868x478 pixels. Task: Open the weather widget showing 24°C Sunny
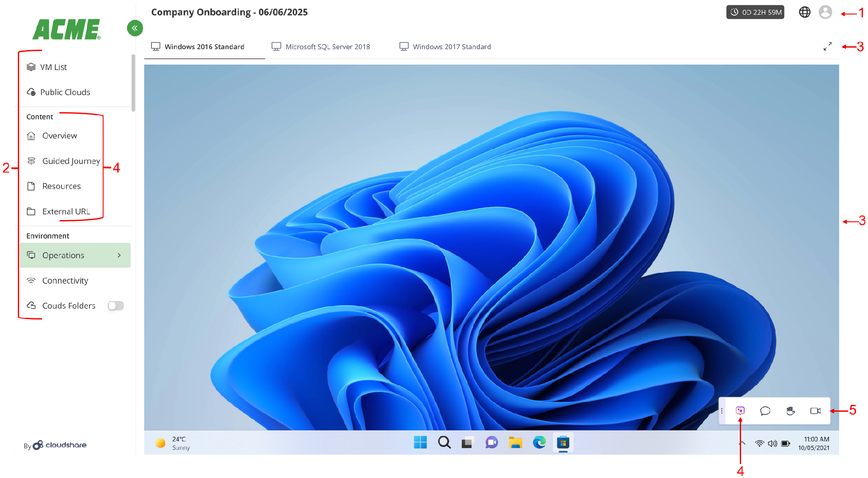pos(173,443)
